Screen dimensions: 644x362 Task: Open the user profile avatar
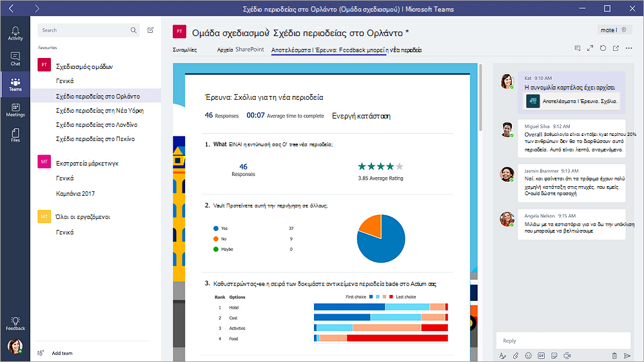pyautogui.click(x=15, y=346)
